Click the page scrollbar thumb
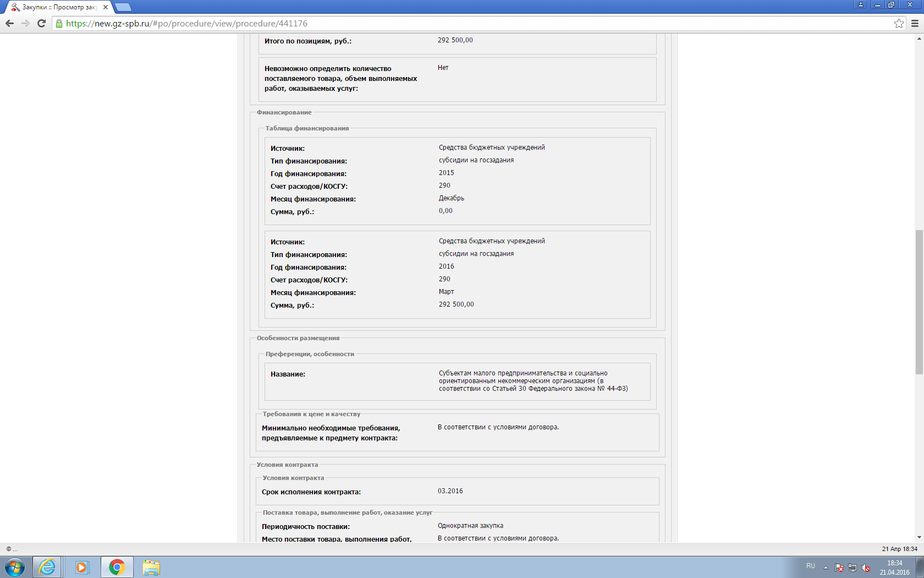Screen dimensions: 924x578 pyautogui.click(x=919, y=302)
